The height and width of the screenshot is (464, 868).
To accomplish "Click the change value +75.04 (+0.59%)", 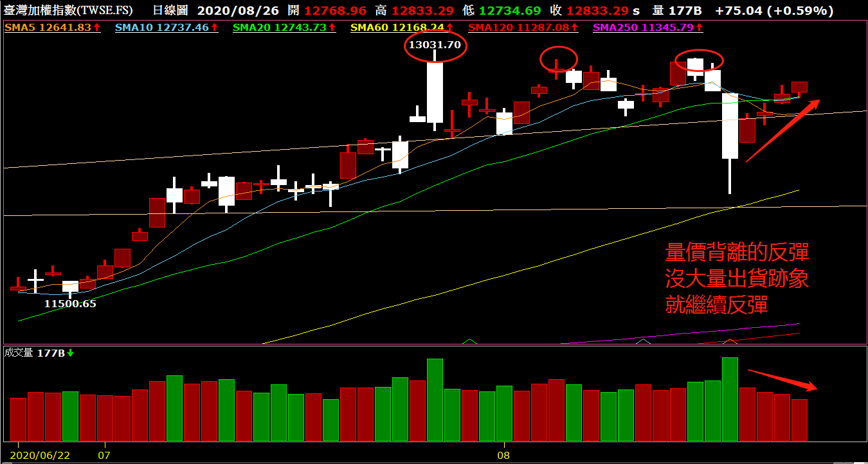I will pos(774,11).
